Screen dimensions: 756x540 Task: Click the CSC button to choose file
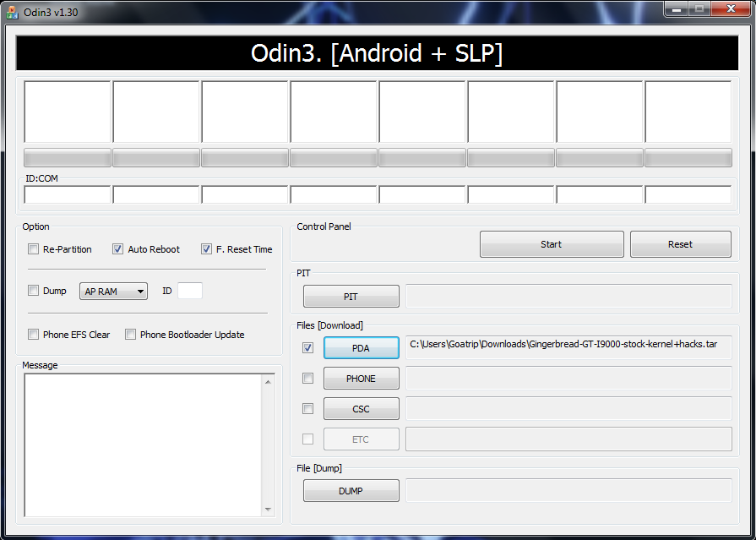[x=362, y=409]
